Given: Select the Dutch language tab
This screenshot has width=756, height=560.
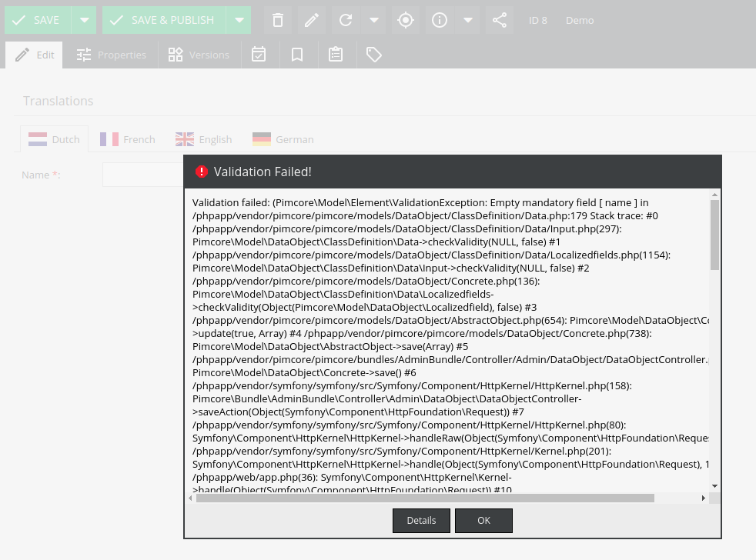Looking at the screenshot, I should [x=54, y=139].
